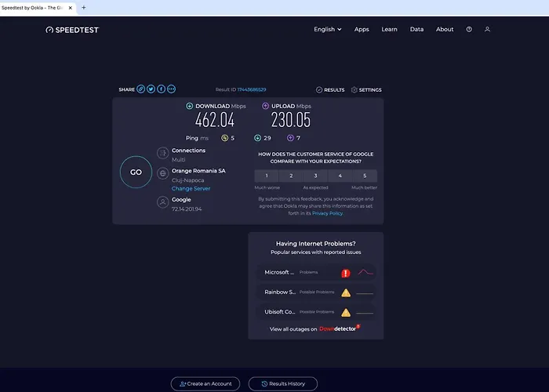The image size is (549, 392).
Task: Click Change Server link
Action: pos(191,189)
